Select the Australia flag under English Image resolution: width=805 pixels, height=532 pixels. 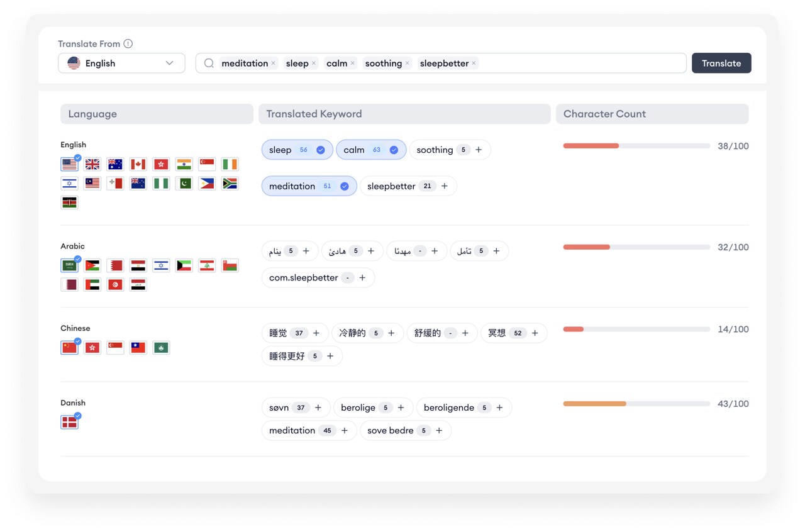pyautogui.click(x=115, y=164)
